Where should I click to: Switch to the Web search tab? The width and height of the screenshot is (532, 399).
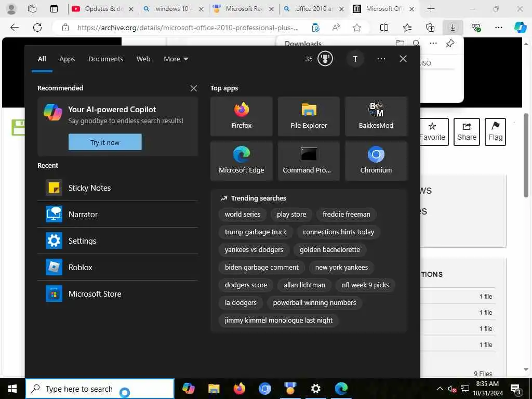point(143,59)
